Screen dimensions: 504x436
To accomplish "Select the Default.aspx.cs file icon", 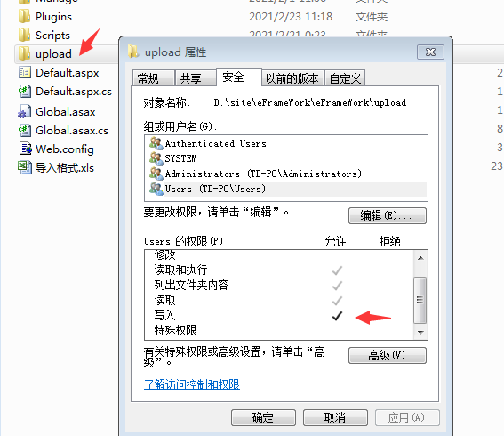I will pyautogui.click(x=25, y=92).
